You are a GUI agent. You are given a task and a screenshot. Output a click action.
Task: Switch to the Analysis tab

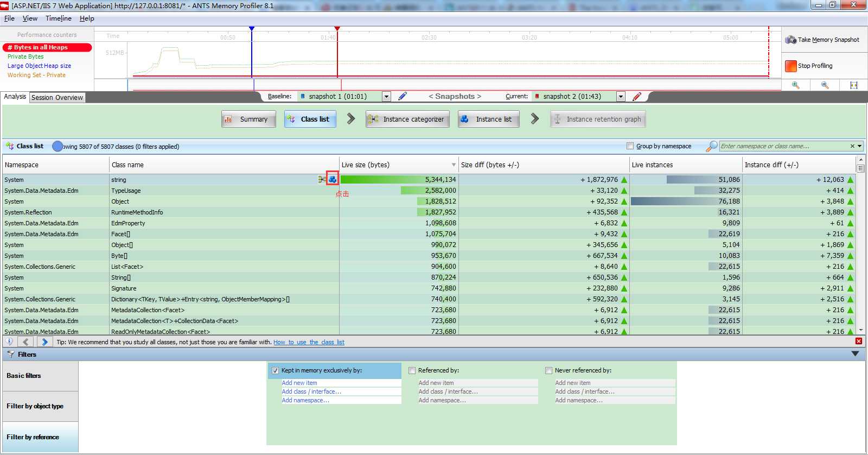(15, 97)
